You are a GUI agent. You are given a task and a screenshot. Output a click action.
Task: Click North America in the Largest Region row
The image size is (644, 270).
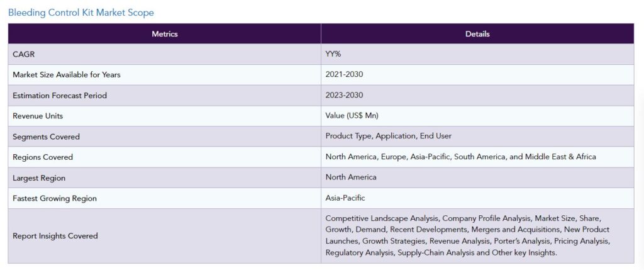[351, 177]
